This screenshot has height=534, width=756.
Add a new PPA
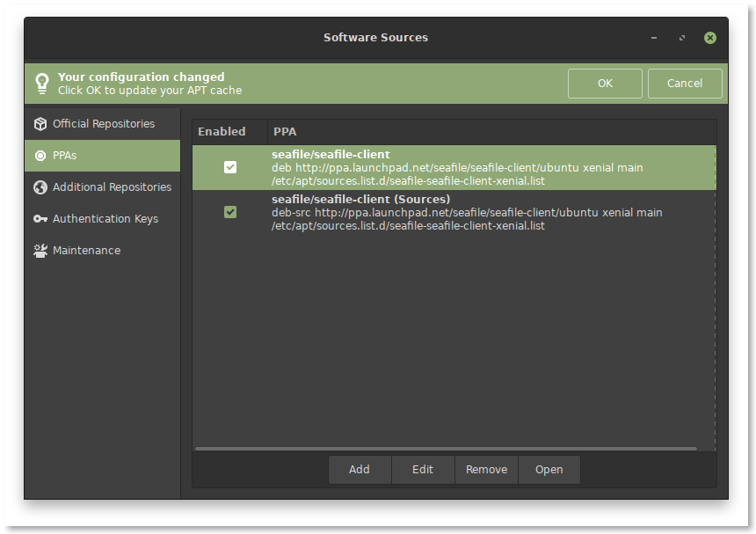click(360, 470)
